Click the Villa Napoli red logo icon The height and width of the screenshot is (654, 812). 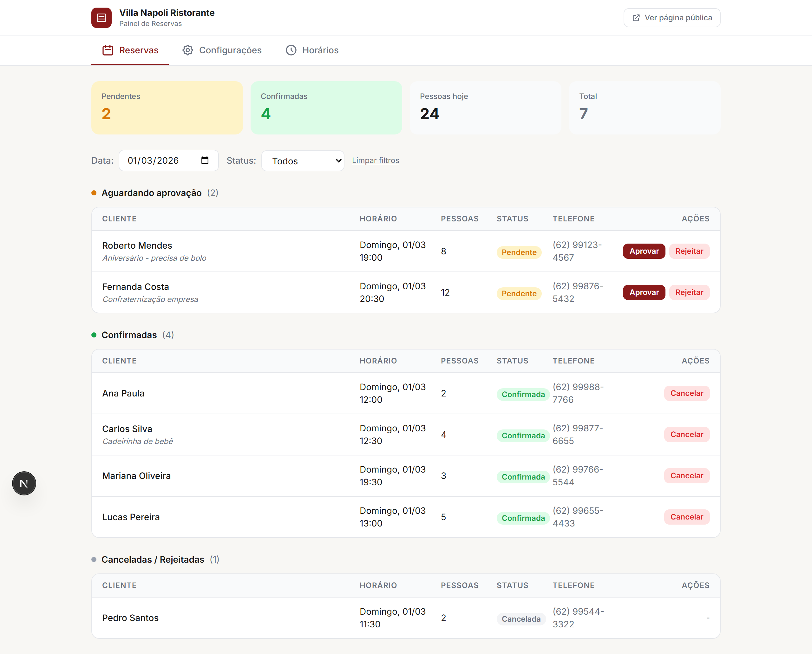101,18
